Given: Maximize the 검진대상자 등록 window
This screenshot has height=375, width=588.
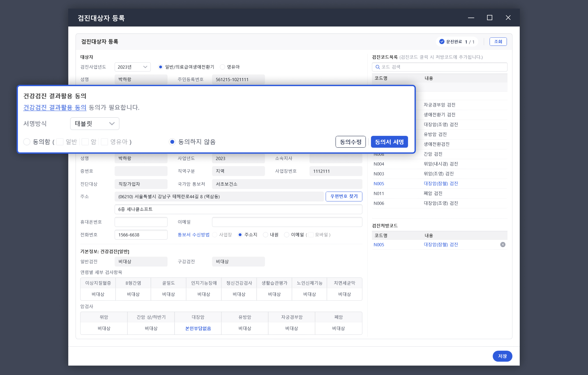Looking at the screenshot, I should pyautogui.click(x=489, y=18).
